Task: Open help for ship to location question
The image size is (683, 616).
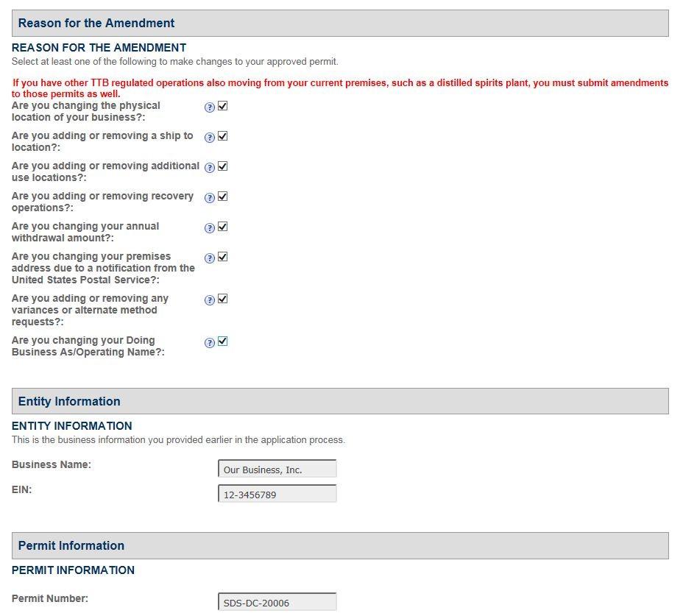Action: pos(210,138)
